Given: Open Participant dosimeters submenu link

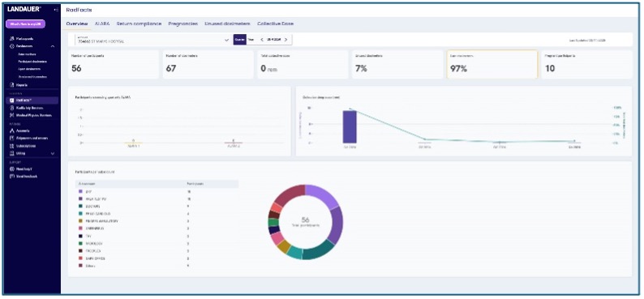Looking at the screenshot, I should pyautogui.click(x=32, y=62).
